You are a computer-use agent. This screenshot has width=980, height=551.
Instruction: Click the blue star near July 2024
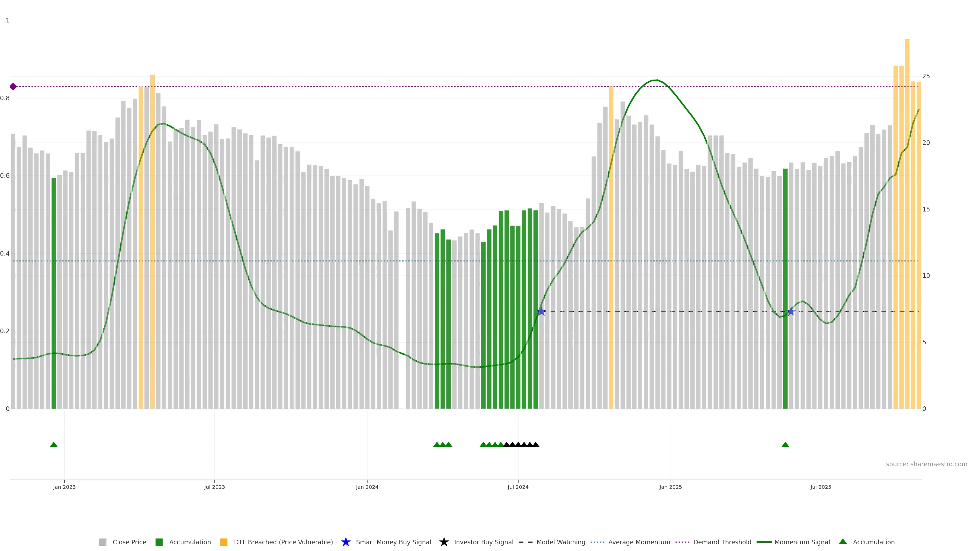point(541,311)
